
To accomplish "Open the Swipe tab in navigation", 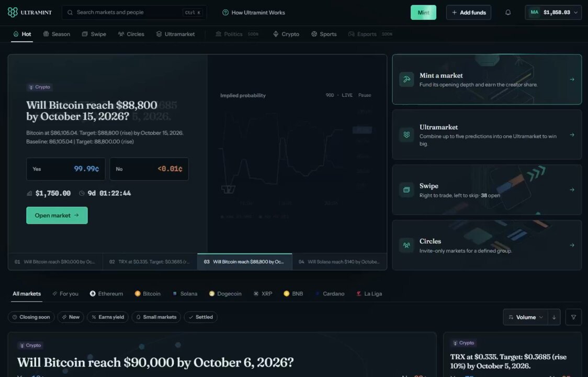I will [x=94, y=34].
